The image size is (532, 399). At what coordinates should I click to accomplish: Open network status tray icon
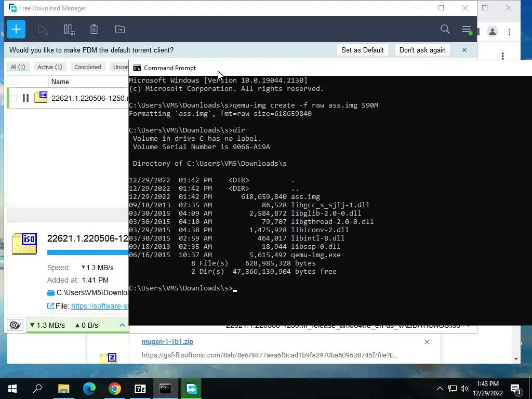tap(453, 389)
